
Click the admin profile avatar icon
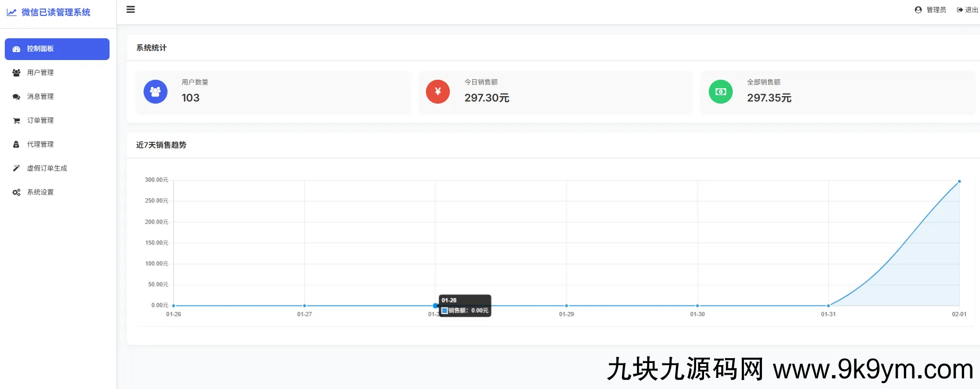click(x=918, y=10)
